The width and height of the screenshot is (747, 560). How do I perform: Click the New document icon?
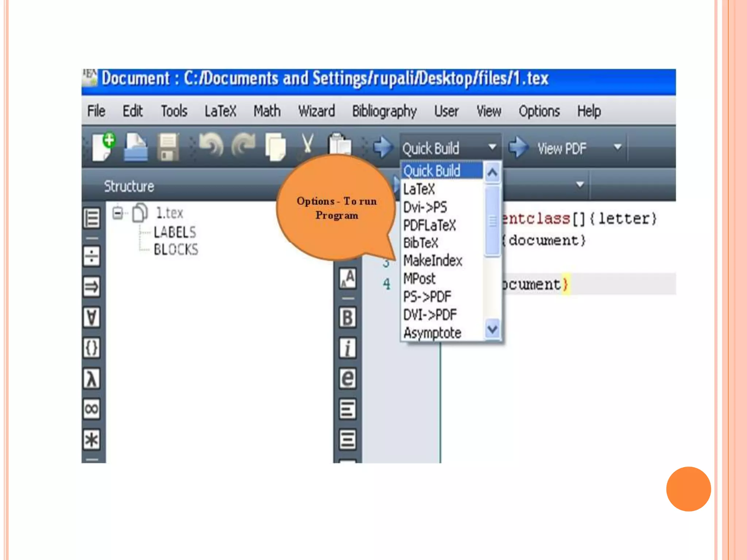point(103,147)
